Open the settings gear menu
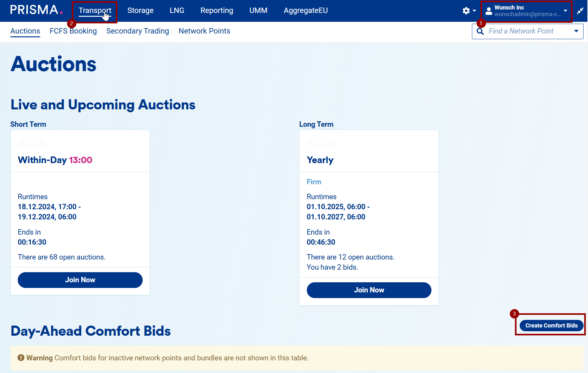 coord(466,11)
